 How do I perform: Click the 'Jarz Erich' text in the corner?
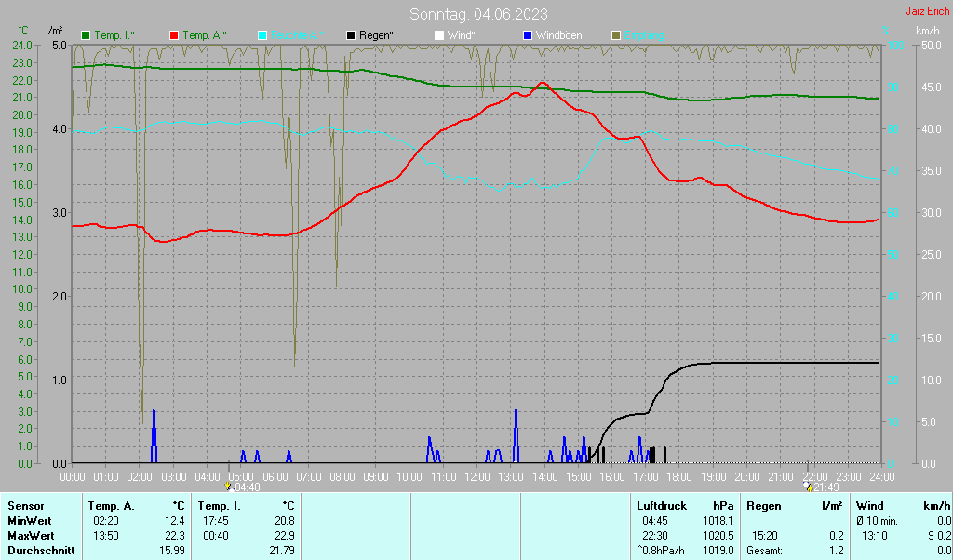coord(928,11)
